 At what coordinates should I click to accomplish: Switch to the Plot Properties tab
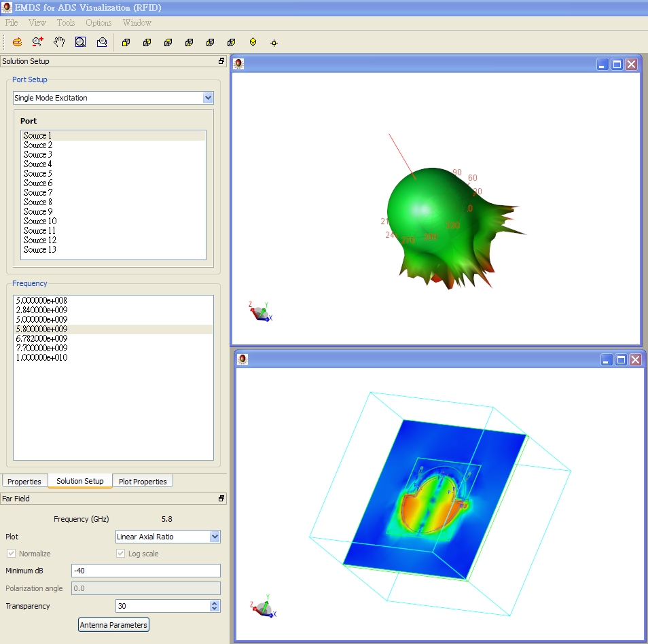[143, 482]
